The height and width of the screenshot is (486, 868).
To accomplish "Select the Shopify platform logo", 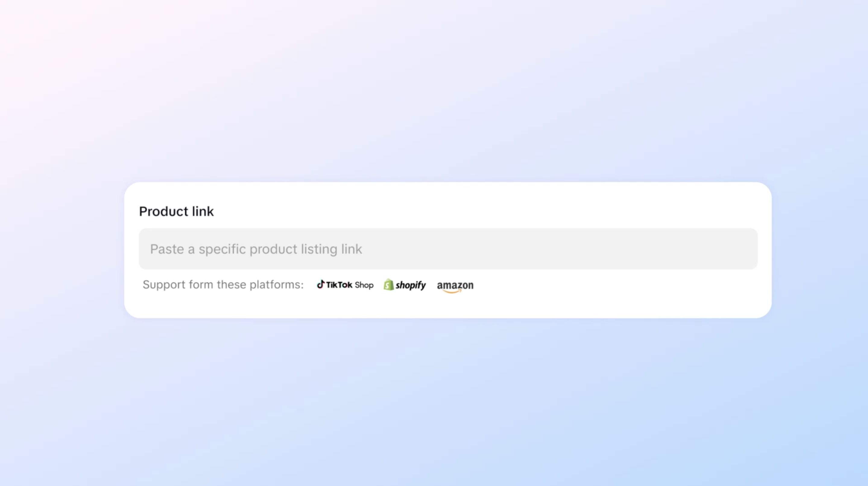I will pyautogui.click(x=404, y=285).
